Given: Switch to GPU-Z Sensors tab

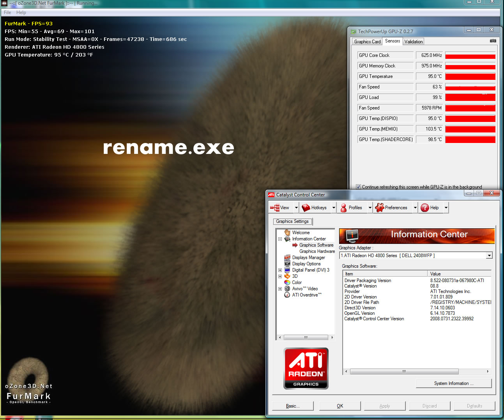Looking at the screenshot, I should coord(393,41).
